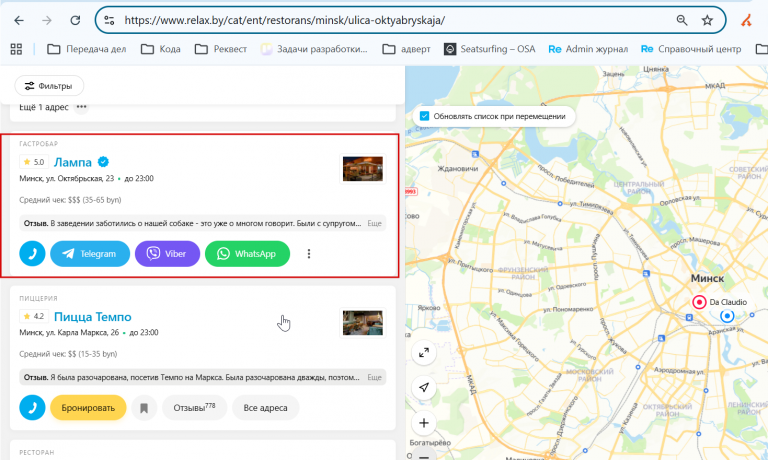This screenshot has width=768, height=460.
Task: Open site information icon in address bar
Action: click(x=109, y=20)
